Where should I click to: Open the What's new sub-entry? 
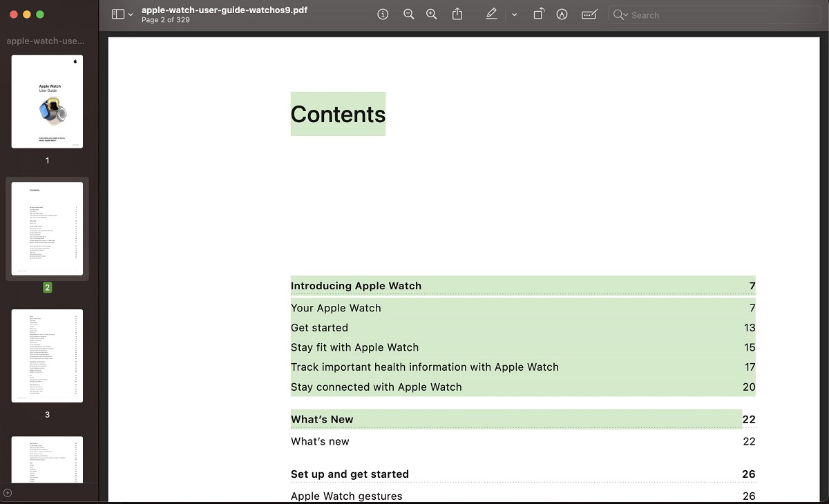click(x=320, y=441)
